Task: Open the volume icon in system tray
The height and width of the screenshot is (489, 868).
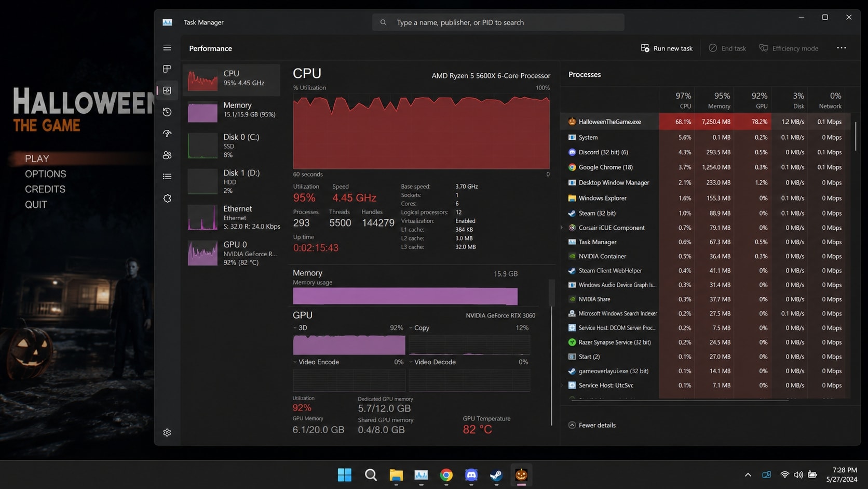Action: 798,475
